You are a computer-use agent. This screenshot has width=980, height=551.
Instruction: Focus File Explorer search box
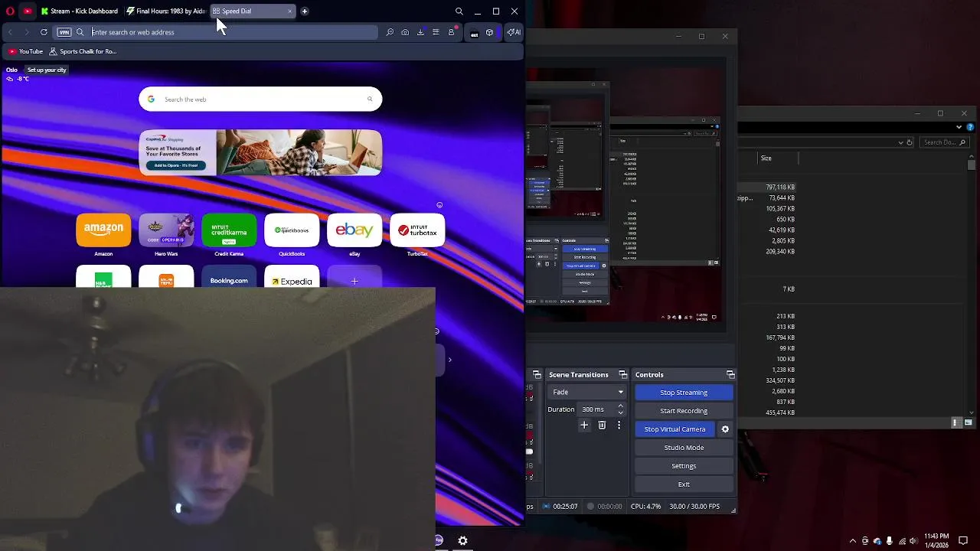(x=944, y=142)
